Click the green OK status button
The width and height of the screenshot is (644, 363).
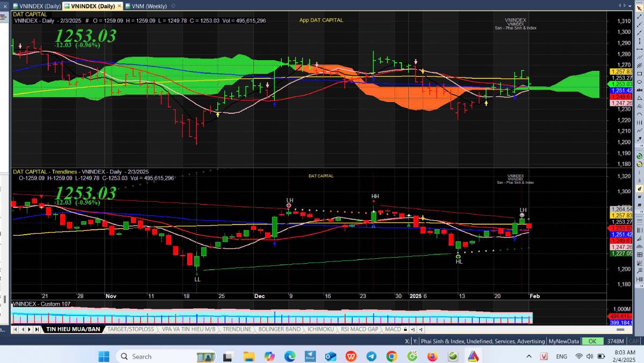click(x=592, y=342)
